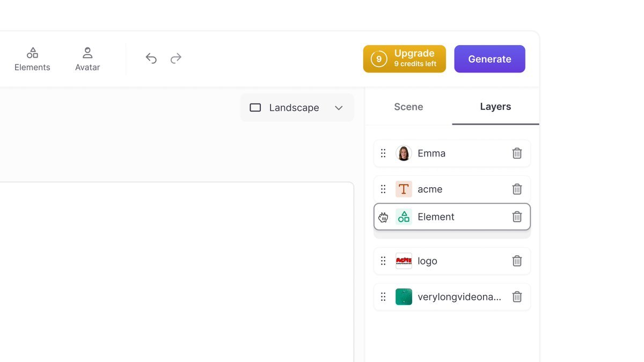Switch to the Scene tab
Screen dimensions: 644x362
coord(408,107)
